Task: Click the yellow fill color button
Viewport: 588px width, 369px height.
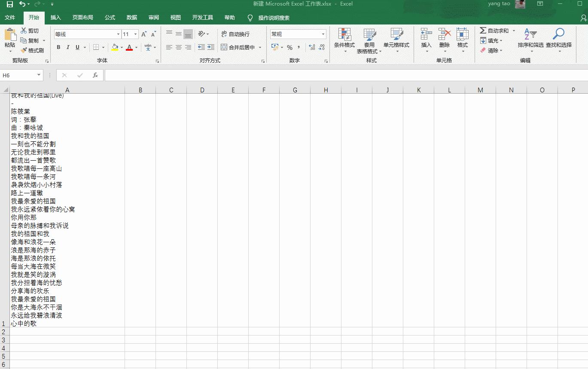Action: [x=115, y=47]
